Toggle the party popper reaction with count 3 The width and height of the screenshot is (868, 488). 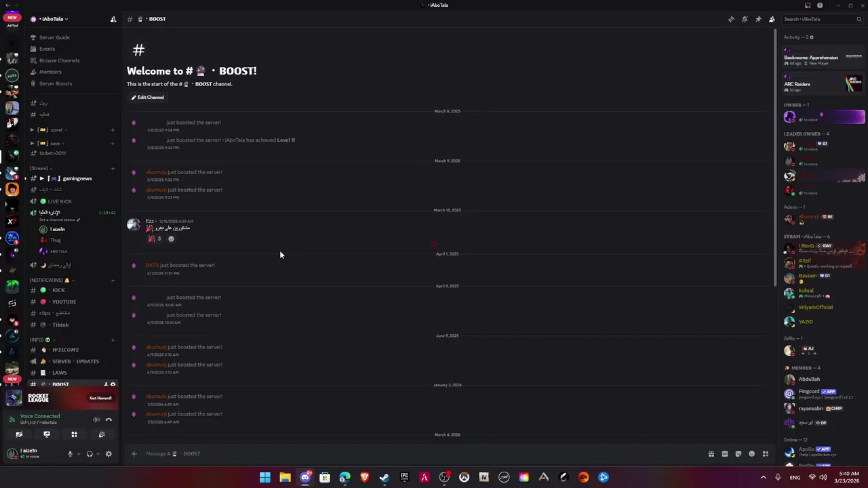pos(155,239)
